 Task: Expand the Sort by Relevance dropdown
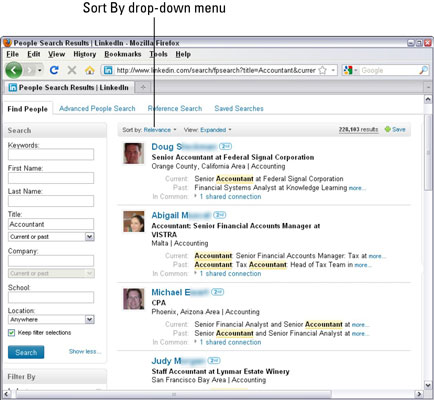pyautogui.click(x=160, y=130)
